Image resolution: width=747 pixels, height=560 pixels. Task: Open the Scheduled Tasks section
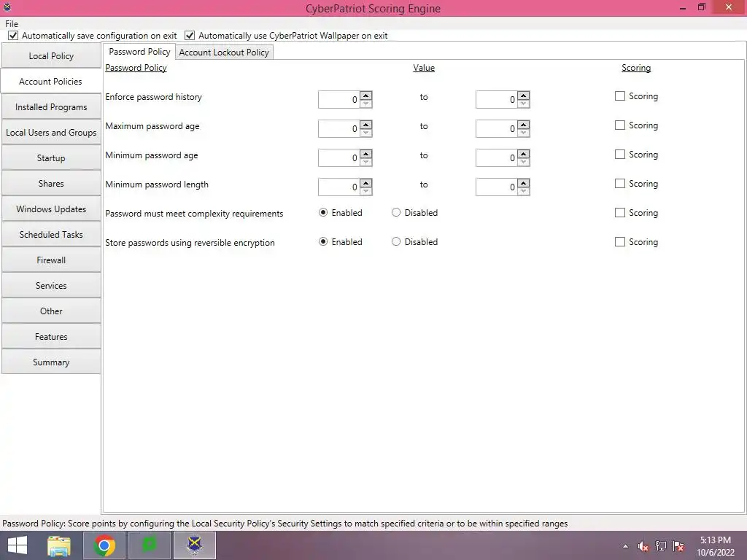pyautogui.click(x=51, y=234)
